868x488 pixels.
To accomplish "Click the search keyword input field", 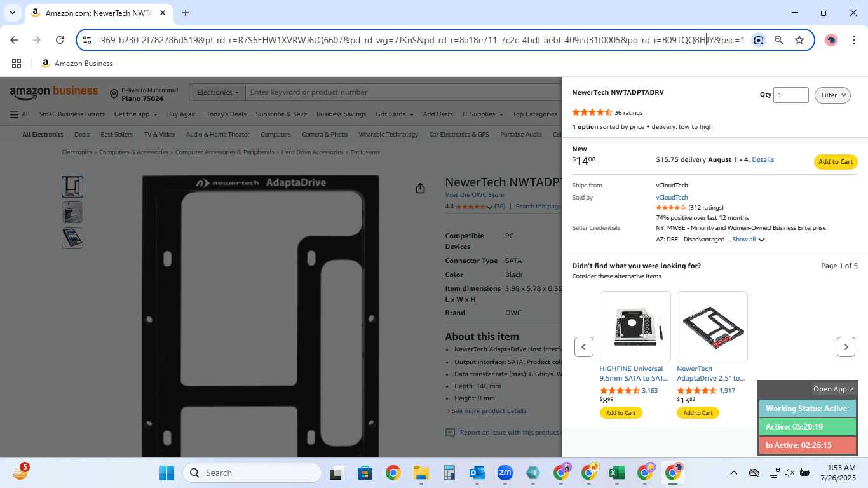I will point(404,92).
